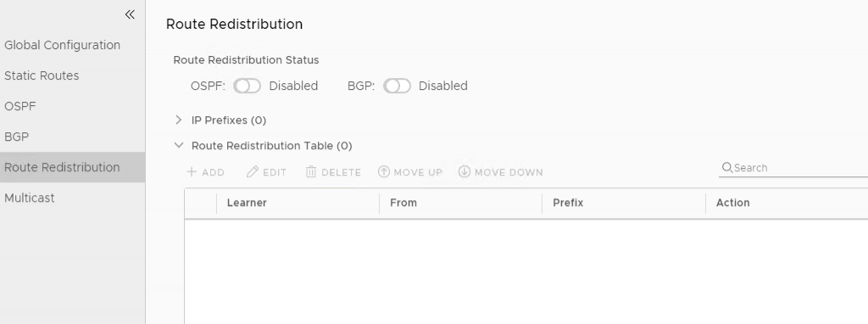Viewport: 868px width, 324px height.
Task: Enable the OSPF redistribution toggle
Action: coord(247,86)
